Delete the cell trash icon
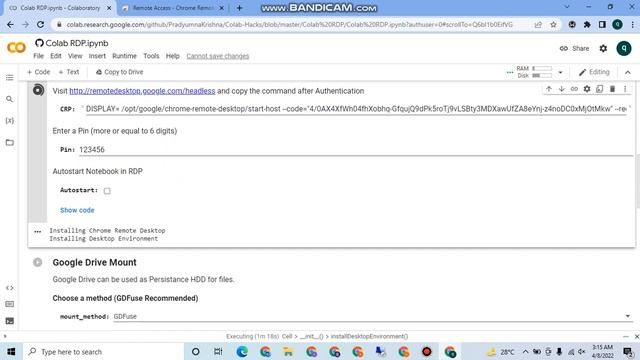This screenshot has width=640, height=360. click(x=612, y=89)
